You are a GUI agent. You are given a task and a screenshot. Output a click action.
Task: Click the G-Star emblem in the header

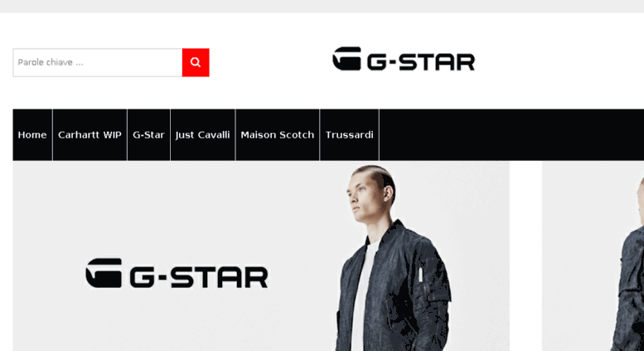(x=347, y=59)
